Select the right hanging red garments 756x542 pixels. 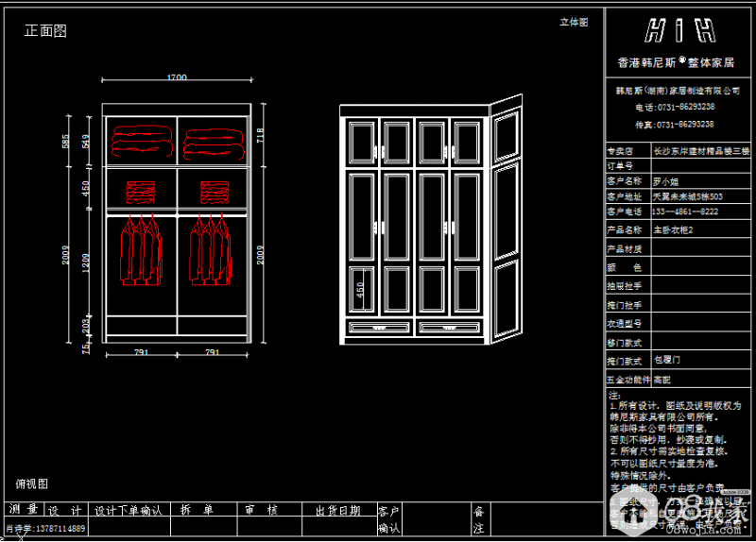[213, 249]
